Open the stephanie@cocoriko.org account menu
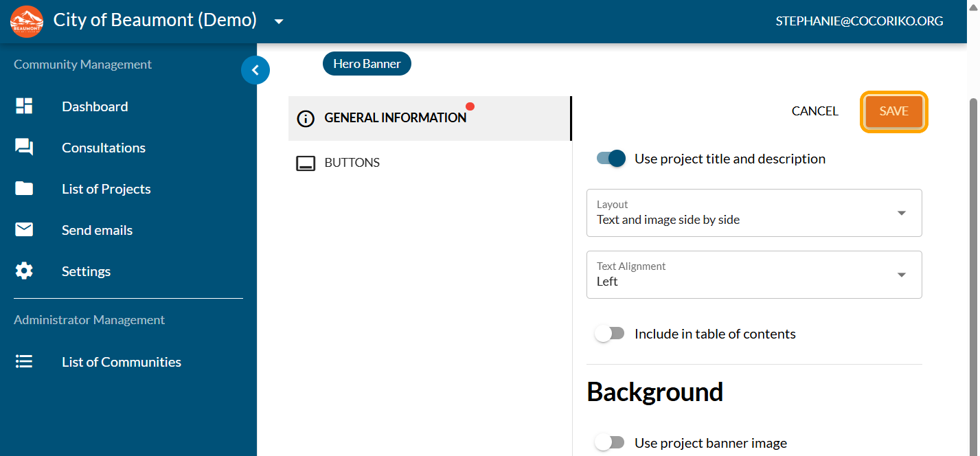Viewport: 980px width, 456px height. tap(859, 21)
